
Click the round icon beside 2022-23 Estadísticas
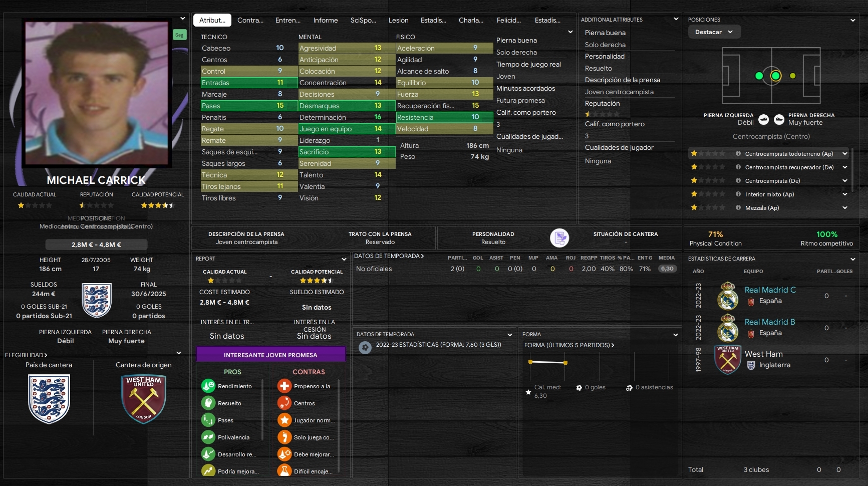pos(365,347)
